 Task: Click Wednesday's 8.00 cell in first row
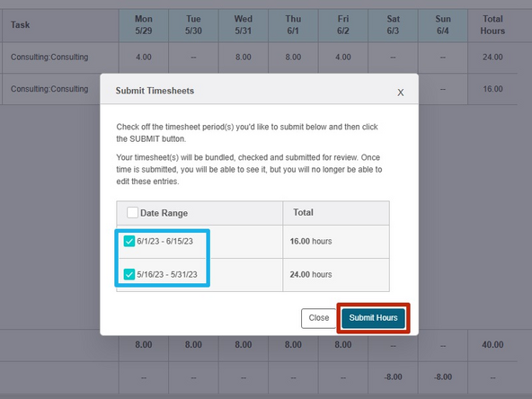(x=244, y=58)
